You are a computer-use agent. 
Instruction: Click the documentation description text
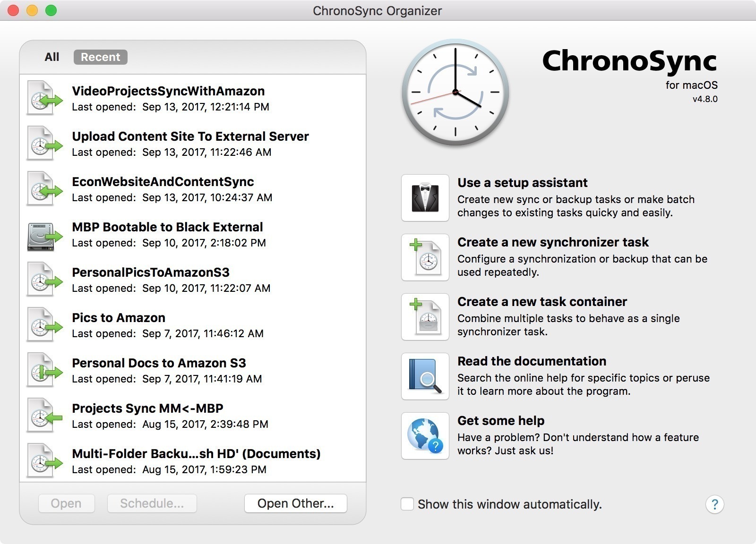tap(584, 384)
